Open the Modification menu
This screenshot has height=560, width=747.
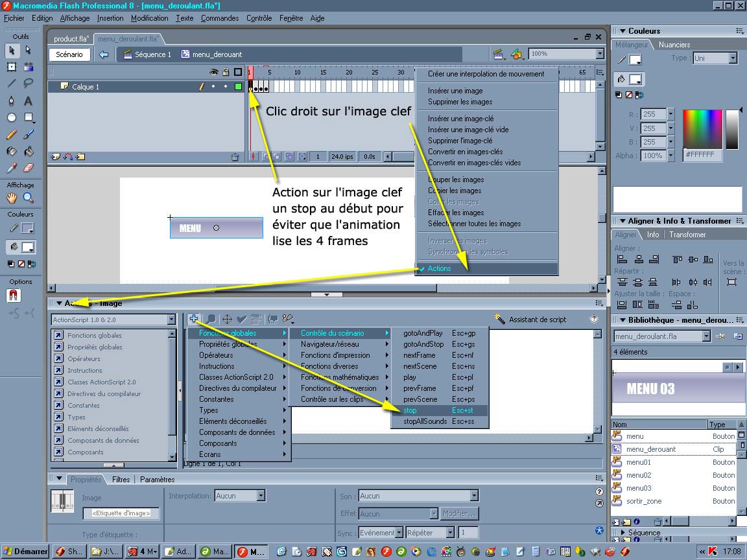coord(150,18)
